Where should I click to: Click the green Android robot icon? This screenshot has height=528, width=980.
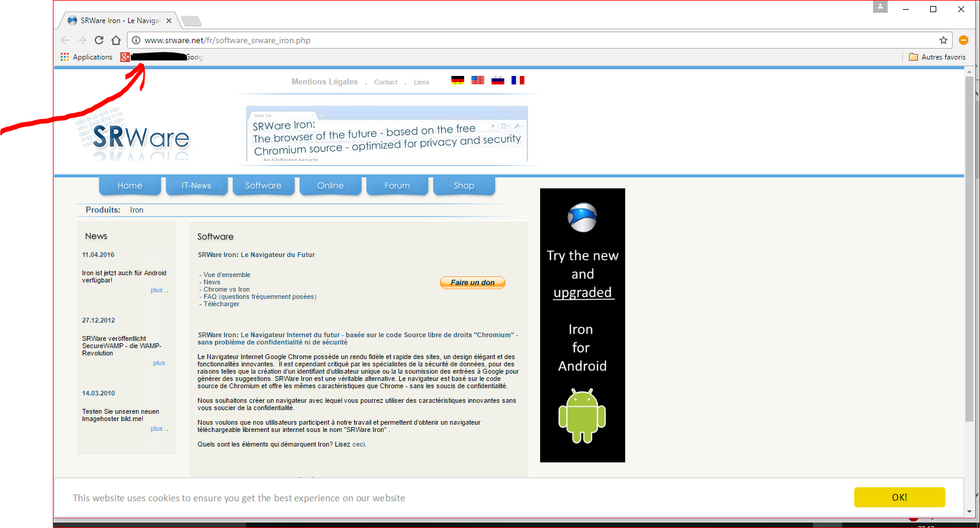tap(582, 416)
